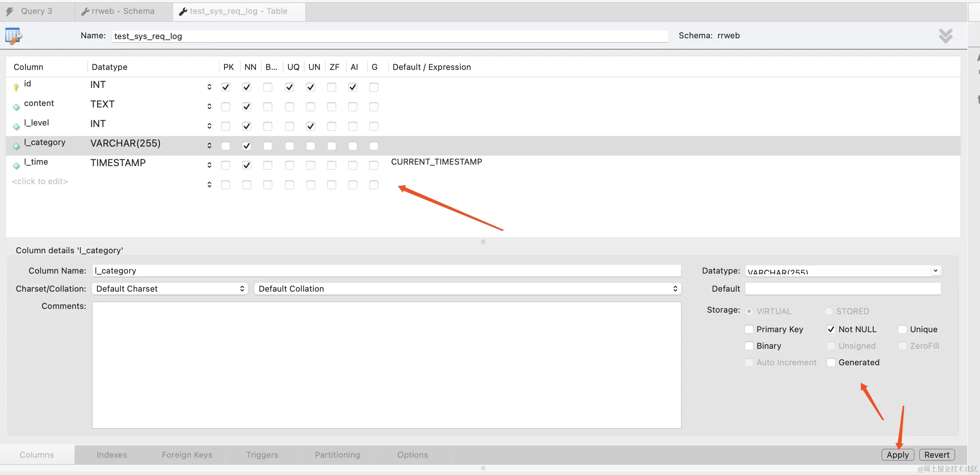Click the yellow key icon for id column

click(16, 87)
